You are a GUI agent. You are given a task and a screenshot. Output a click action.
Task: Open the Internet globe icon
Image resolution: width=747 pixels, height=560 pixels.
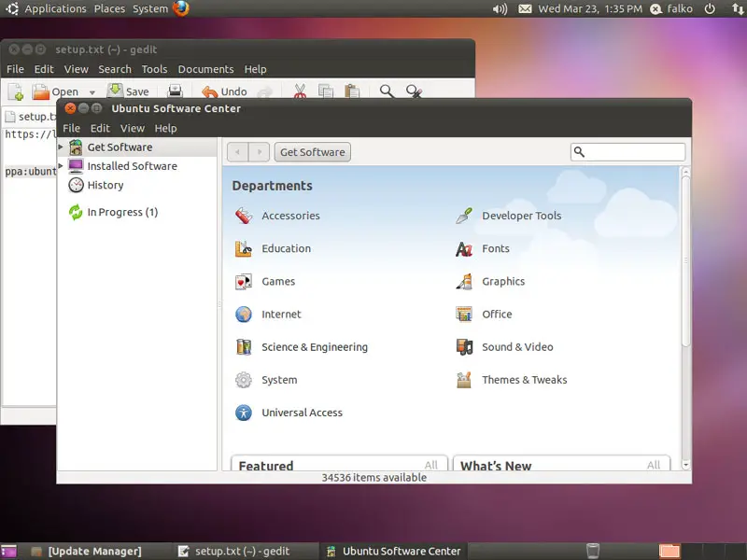(x=244, y=315)
